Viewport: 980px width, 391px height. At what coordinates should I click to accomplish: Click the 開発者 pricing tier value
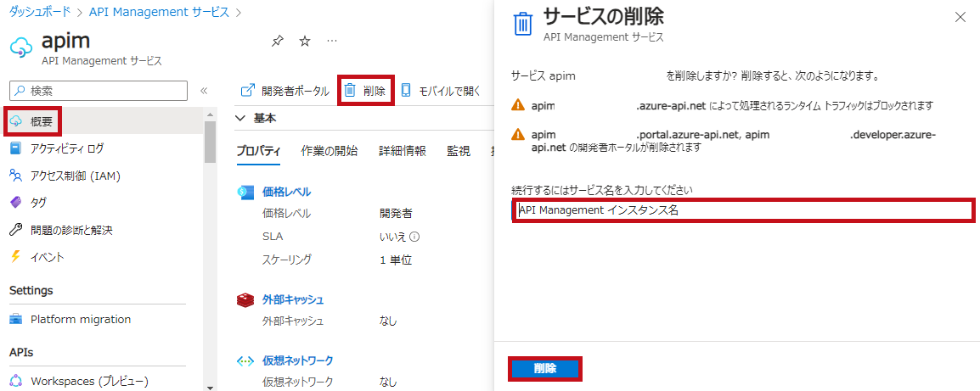397,213
